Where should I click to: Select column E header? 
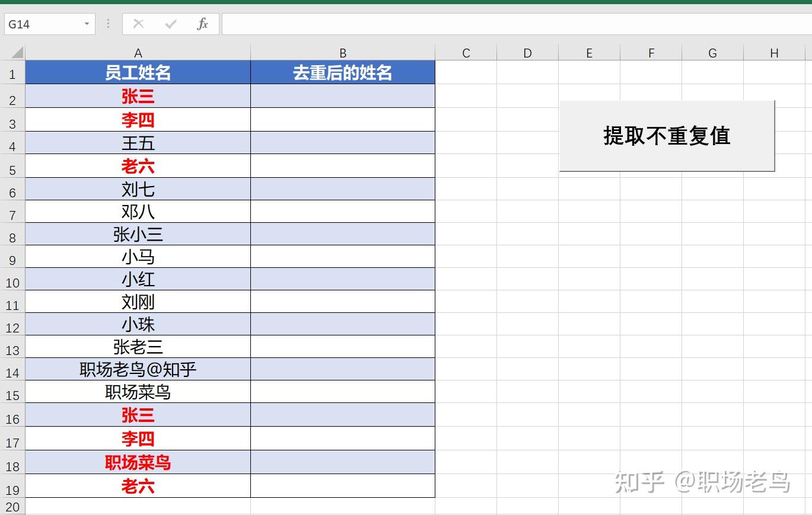(x=590, y=53)
